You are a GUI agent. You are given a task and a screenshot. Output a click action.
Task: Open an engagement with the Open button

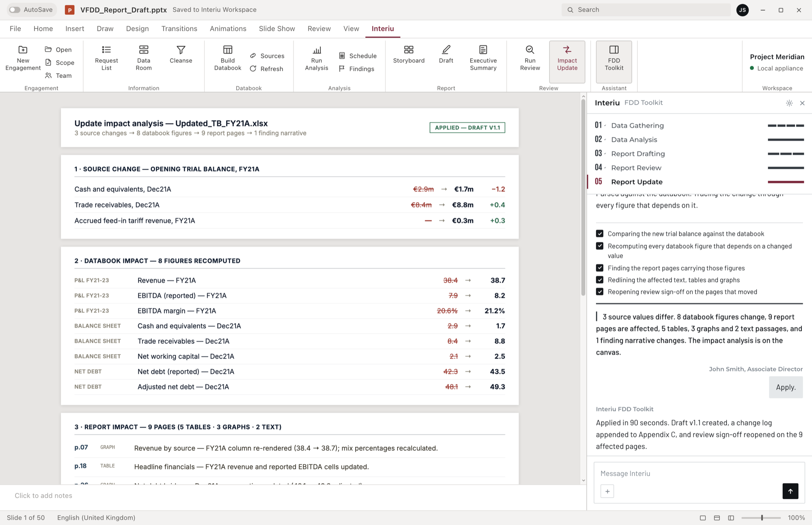pyautogui.click(x=58, y=49)
